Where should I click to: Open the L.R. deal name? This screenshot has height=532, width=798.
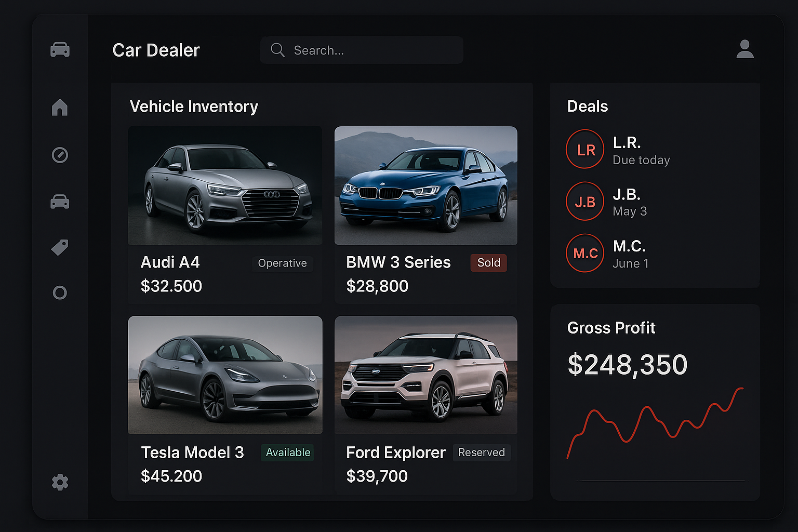627,142
